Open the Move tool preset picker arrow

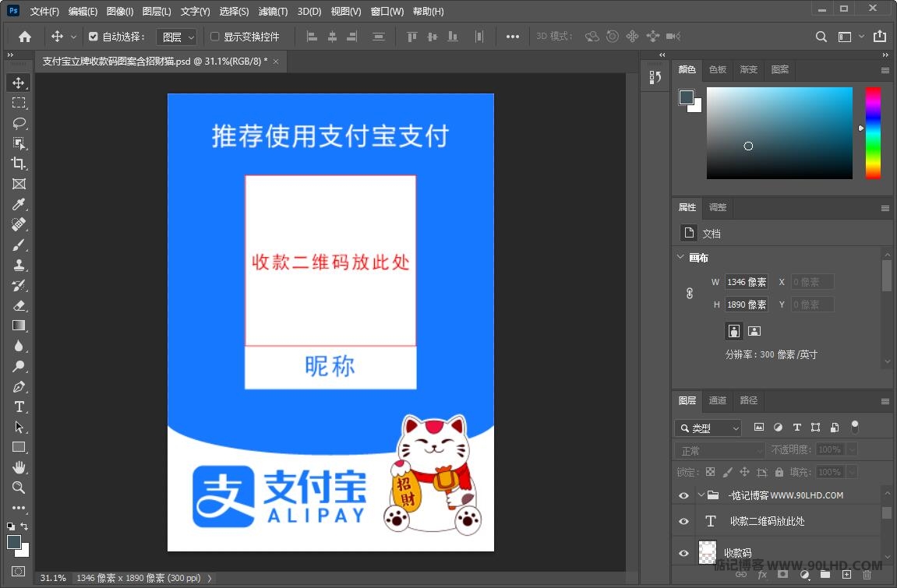(x=73, y=37)
